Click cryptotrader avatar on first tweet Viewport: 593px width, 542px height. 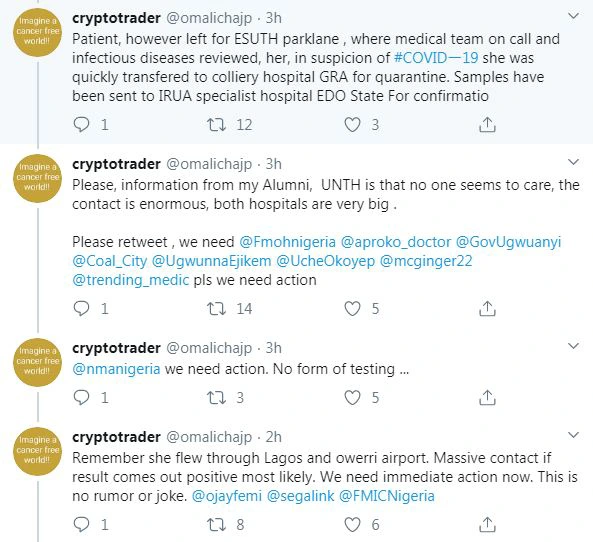coord(37,32)
